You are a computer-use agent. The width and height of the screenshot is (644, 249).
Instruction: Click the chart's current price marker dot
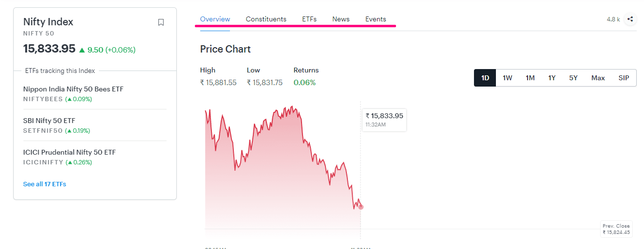[360, 207]
